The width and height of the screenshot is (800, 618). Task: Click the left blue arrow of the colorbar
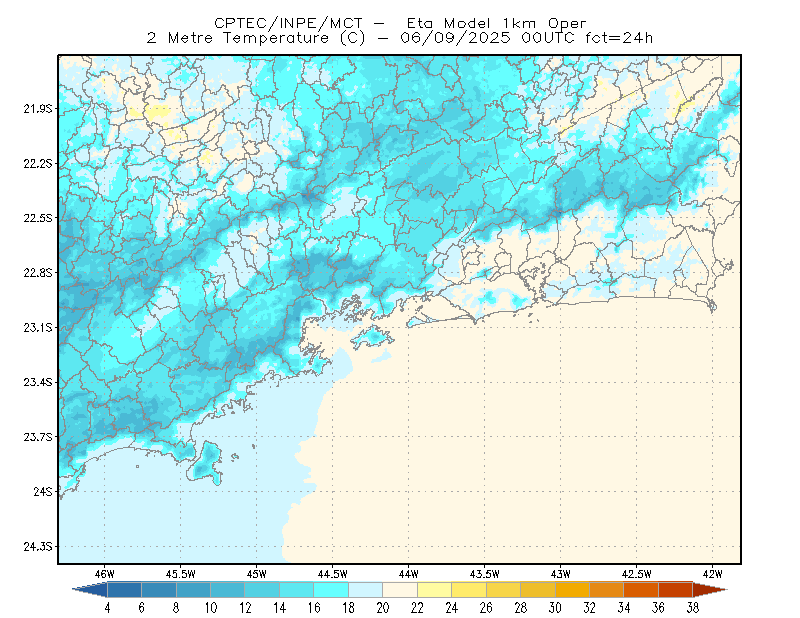click(x=90, y=590)
